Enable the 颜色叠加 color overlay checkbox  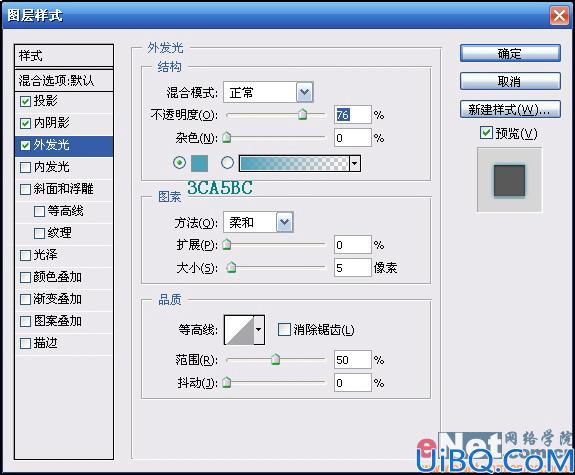point(25,277)
